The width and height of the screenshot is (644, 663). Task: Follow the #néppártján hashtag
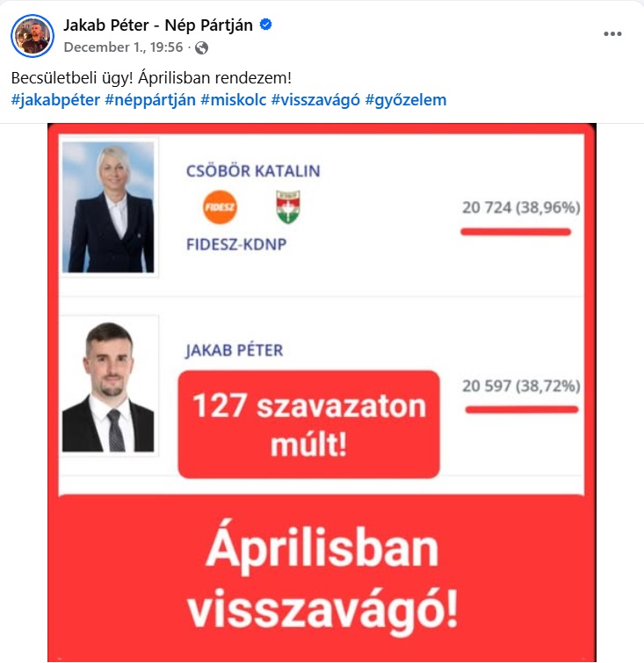150,100
